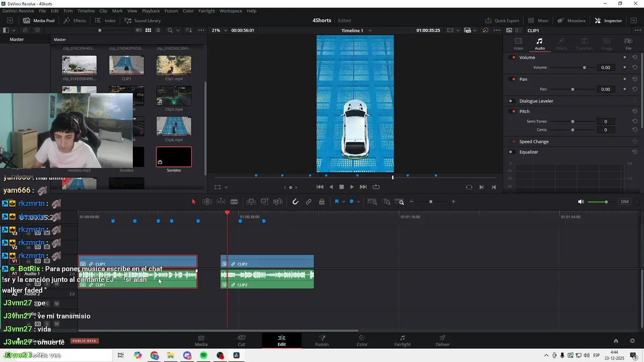This screenshot has width=644, height=362.
Task: Open the Fusion menu in menu bar
Action: pyautogui.click(x=171, y=11)
